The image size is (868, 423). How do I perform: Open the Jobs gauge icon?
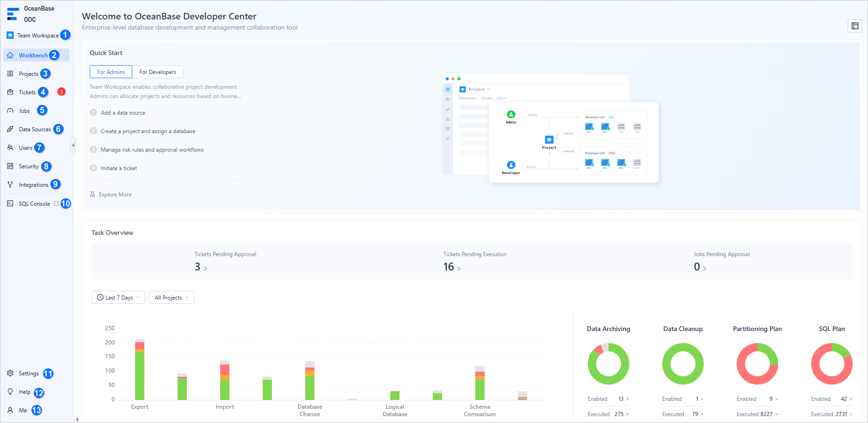pyautogui.click(x=10, y=111)
